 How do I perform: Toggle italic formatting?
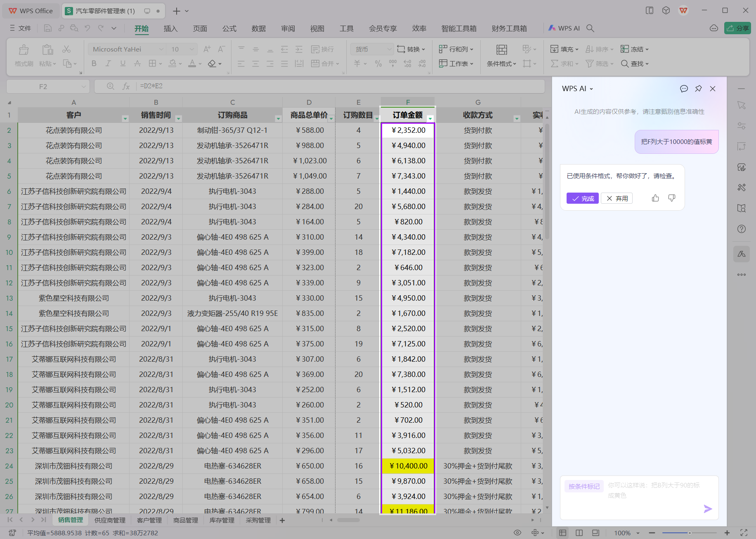click(x=108, y=64)
